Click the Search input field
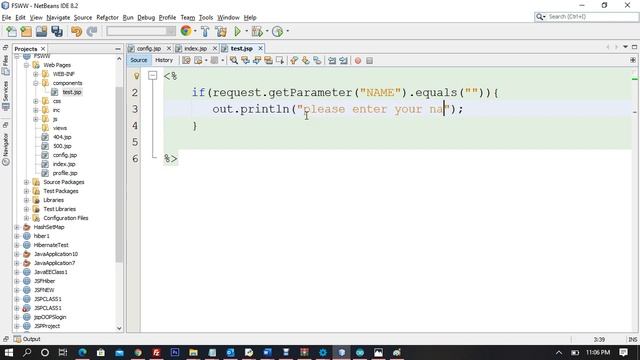Screen dimensions: 640x360 click(x=590, y=17)
